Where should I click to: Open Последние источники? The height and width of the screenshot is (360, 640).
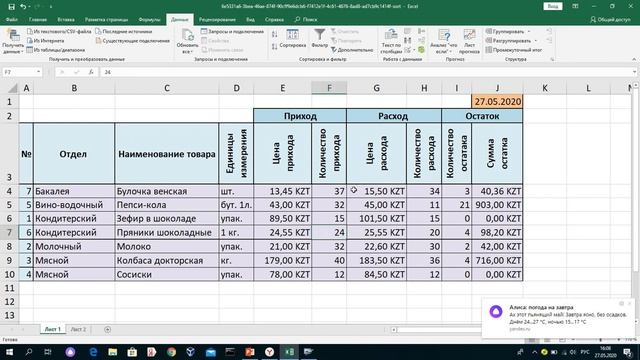(x=124, y=31)
